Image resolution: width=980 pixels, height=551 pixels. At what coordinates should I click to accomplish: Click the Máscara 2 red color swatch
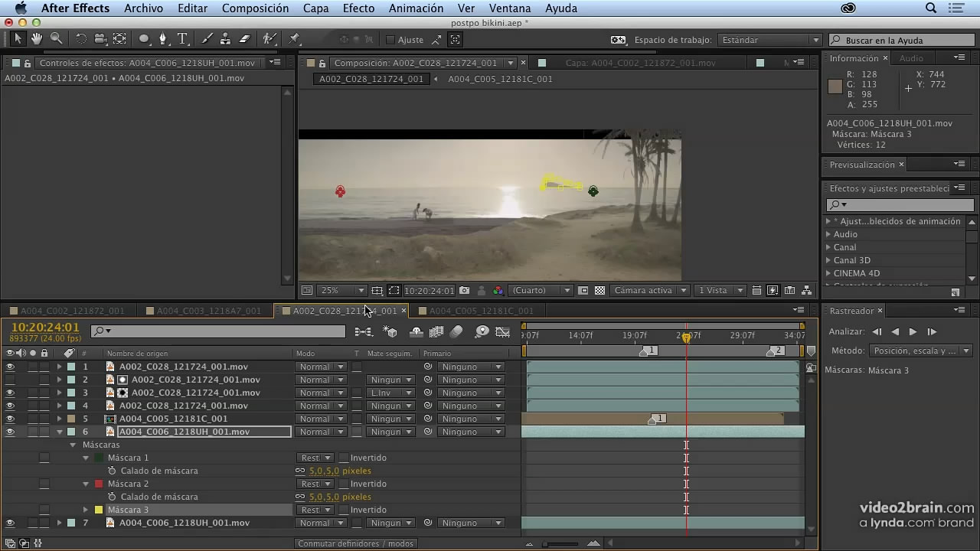click(x=98, y=484)
